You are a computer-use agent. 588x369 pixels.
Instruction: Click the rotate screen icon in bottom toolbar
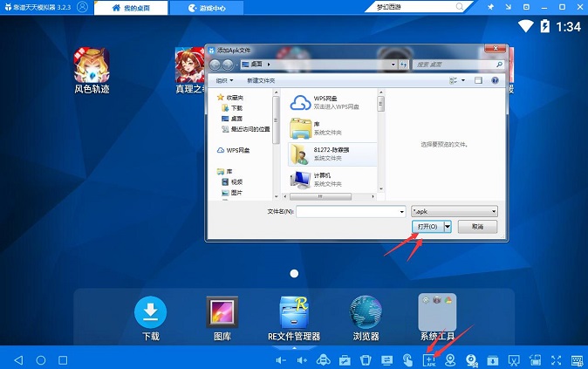pos(535,360)
